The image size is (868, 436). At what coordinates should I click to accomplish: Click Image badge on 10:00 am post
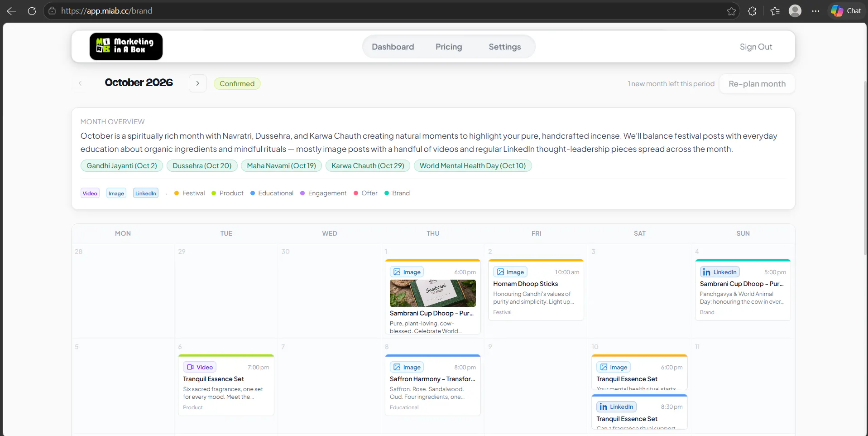pos(510,272)
